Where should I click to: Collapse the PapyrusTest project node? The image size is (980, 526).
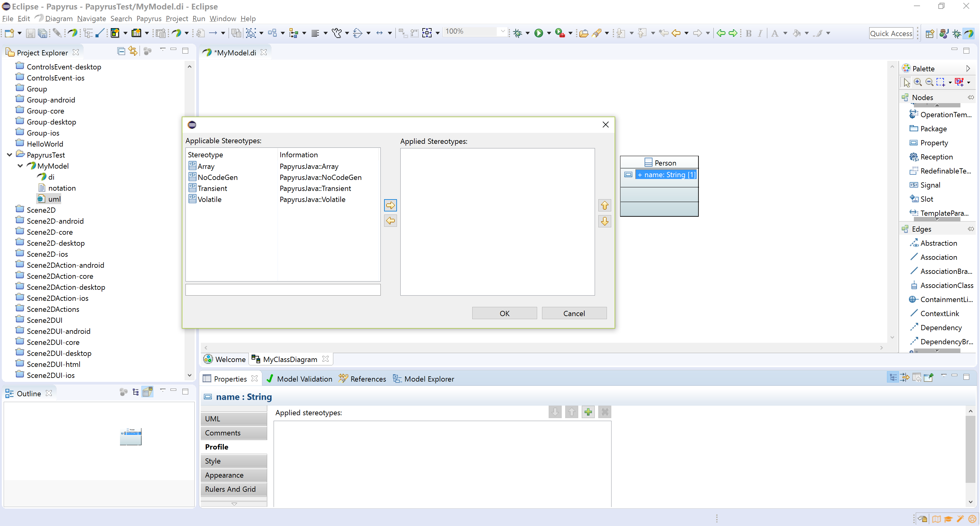point(9,155)
